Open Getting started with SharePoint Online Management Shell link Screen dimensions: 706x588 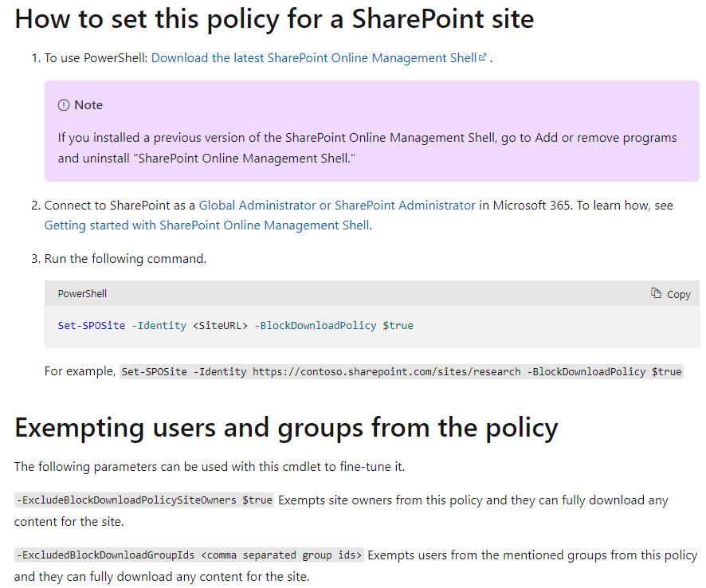(x=207, y=225)
